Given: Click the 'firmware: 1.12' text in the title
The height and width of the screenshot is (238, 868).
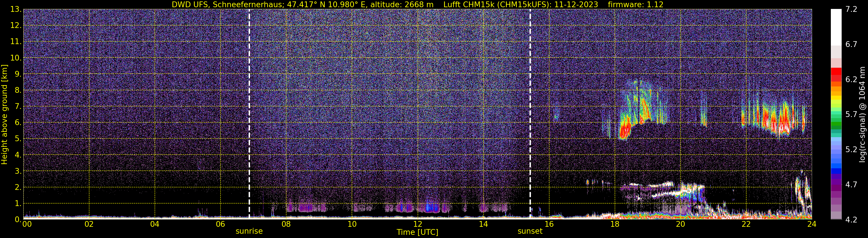Looking at the screenshot, I should tap(636, 5).
